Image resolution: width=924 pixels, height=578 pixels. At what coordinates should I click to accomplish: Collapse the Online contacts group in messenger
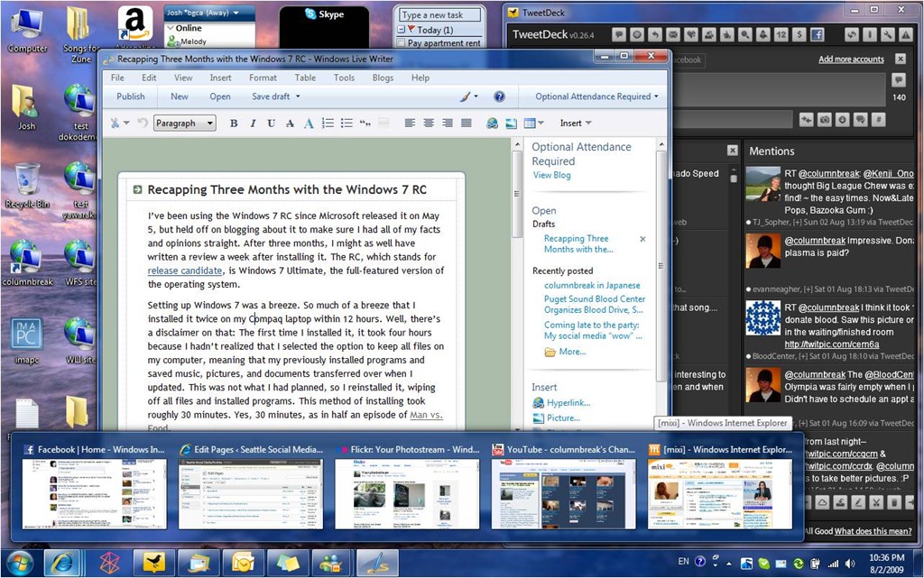171,28
